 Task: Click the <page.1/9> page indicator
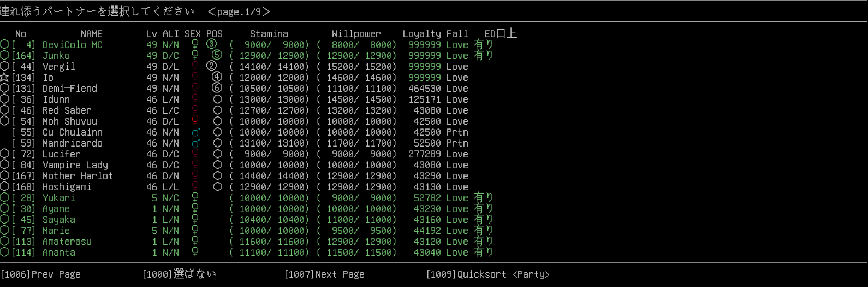point(239,11)
